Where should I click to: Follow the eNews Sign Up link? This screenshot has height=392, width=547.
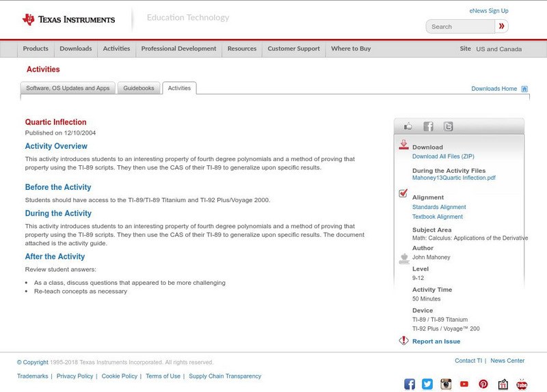[489, 11]
